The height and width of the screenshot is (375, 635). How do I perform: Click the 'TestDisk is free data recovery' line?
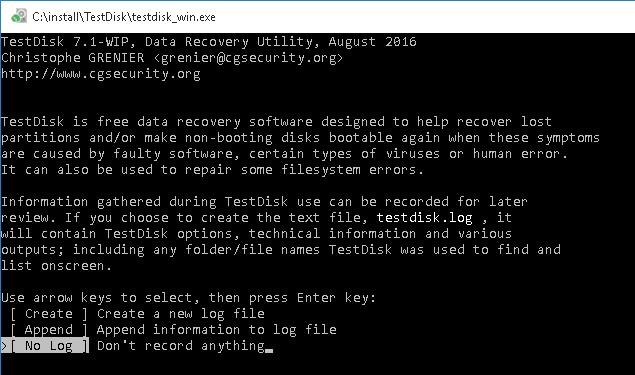[x=276, y=121]
